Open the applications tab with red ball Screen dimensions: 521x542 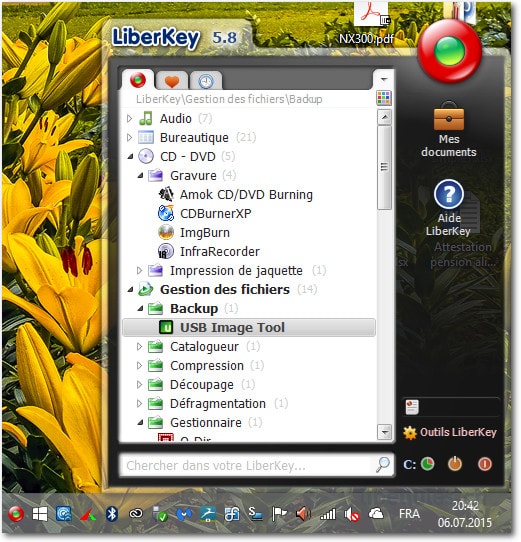tap(138, 80)
